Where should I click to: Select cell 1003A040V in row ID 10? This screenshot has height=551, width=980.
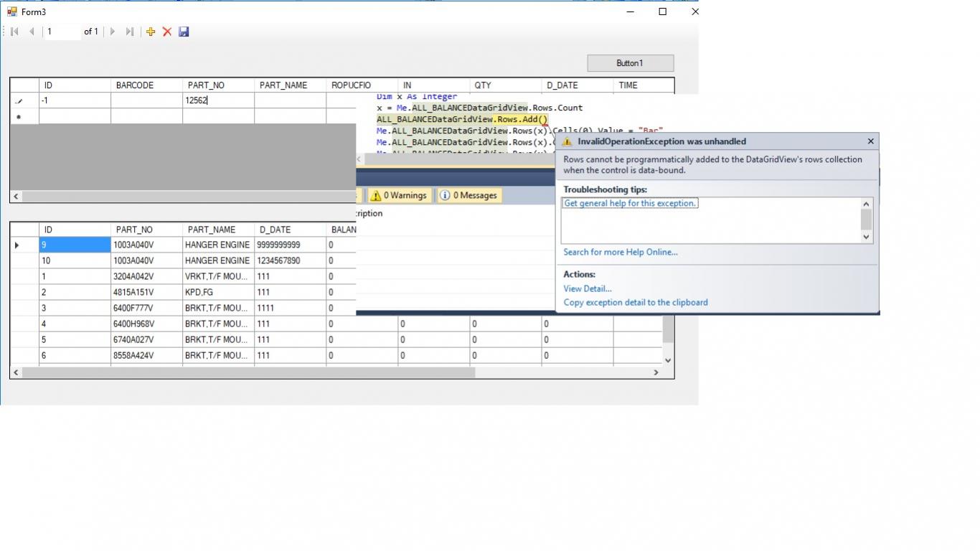[146, 260]
